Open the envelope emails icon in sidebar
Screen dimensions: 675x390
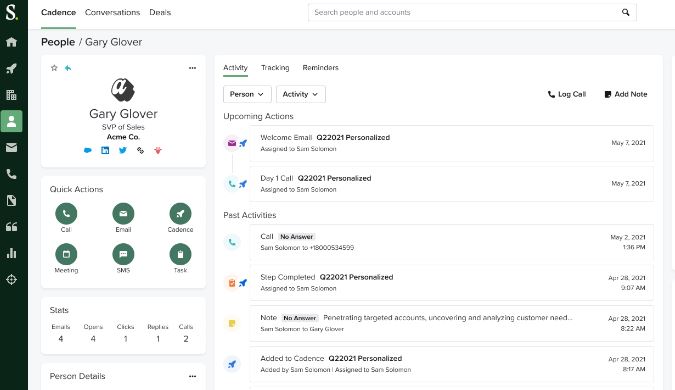pos(11,148)
